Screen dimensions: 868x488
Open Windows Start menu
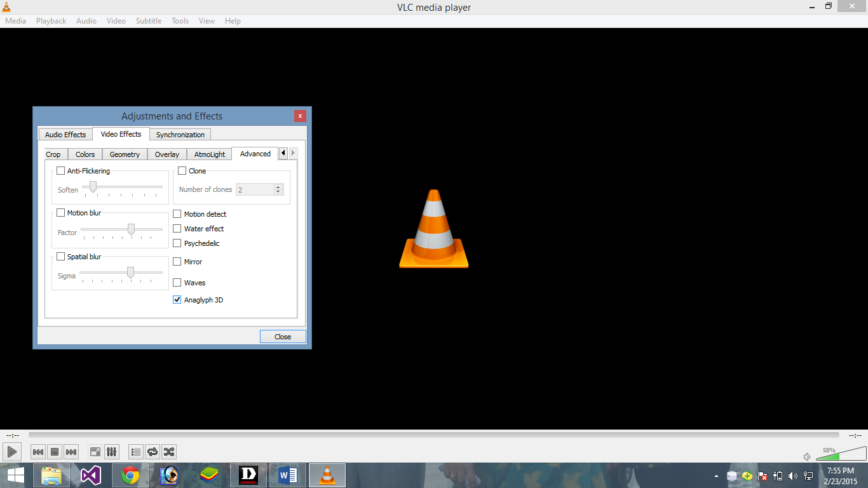16,475
